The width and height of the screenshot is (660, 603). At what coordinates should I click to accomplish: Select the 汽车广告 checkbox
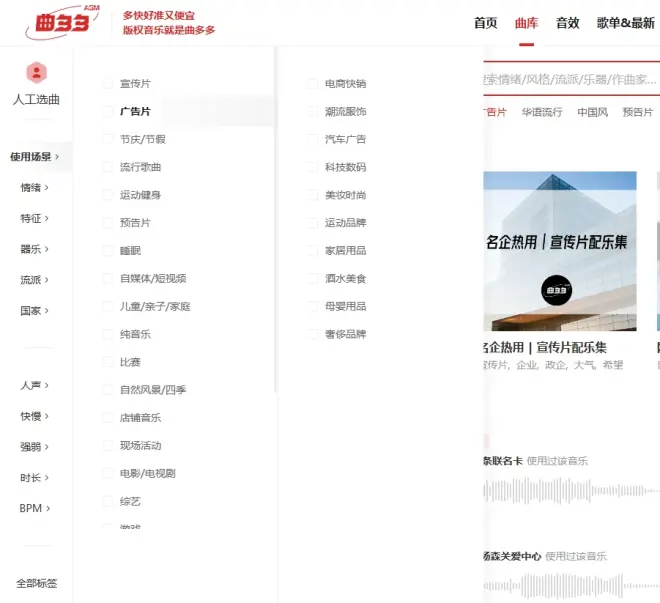pos(313,140)
